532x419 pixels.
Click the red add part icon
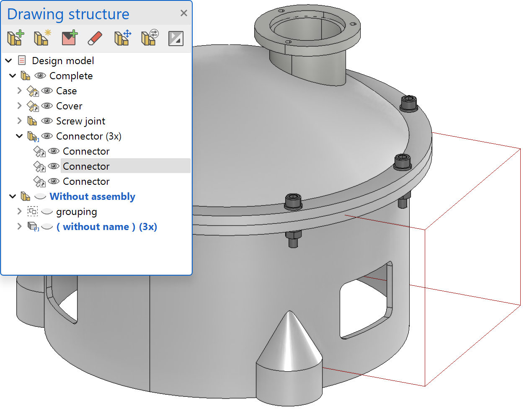[x=69, y=38]
